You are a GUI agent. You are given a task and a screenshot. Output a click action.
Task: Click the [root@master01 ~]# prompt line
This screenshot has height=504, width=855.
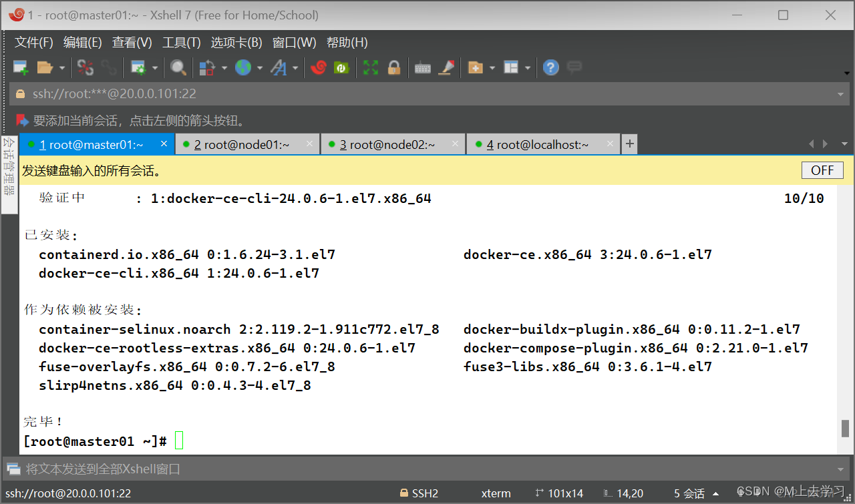coord(95,441)
